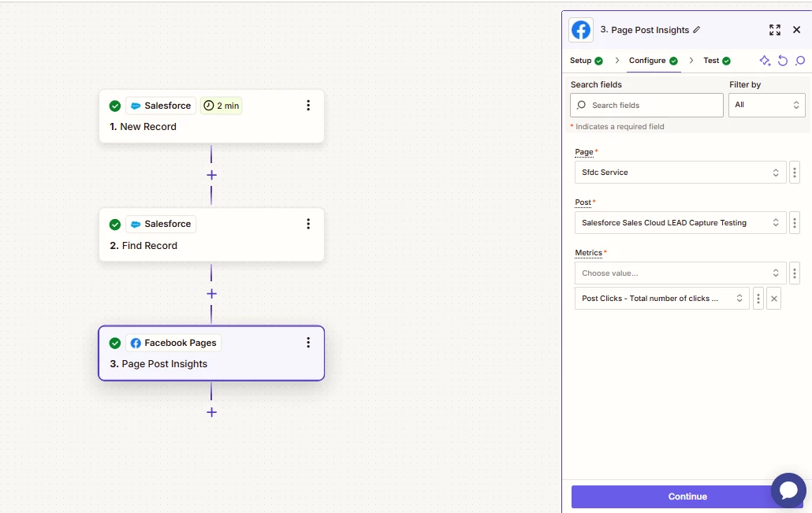Switch to the Setup tab
Screen dimensions: 812x513
(587, 61)
